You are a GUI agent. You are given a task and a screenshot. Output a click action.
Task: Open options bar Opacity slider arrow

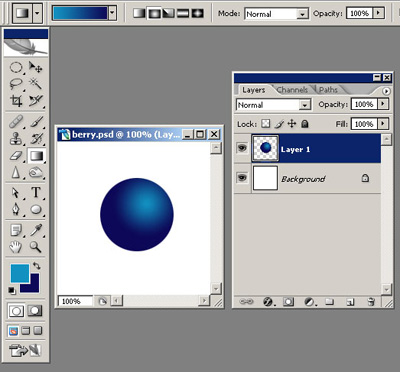[378, 13]
